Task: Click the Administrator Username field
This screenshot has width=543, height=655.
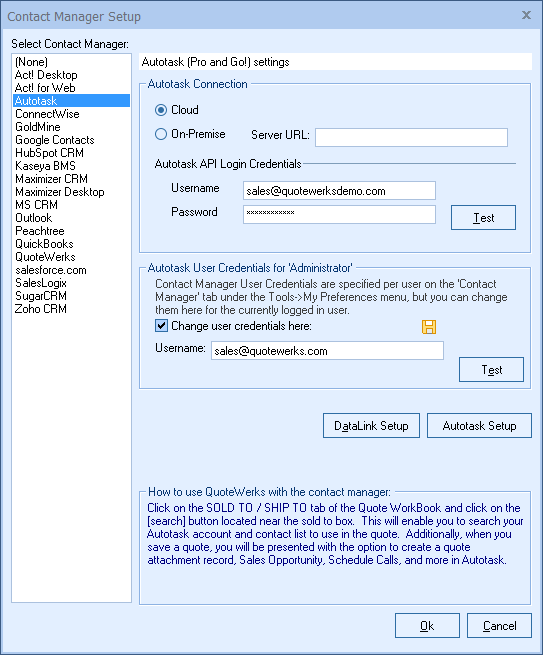Action: pos(327,350)
